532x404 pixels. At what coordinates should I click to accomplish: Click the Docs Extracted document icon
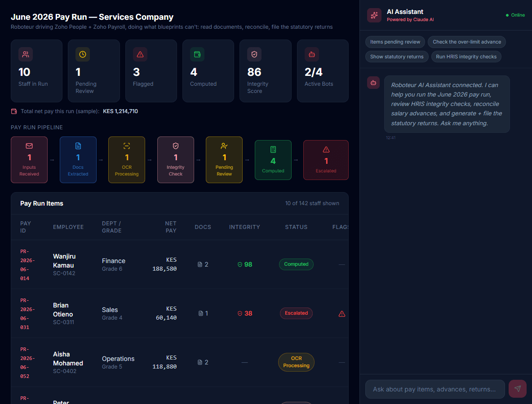tap(78, 146)
